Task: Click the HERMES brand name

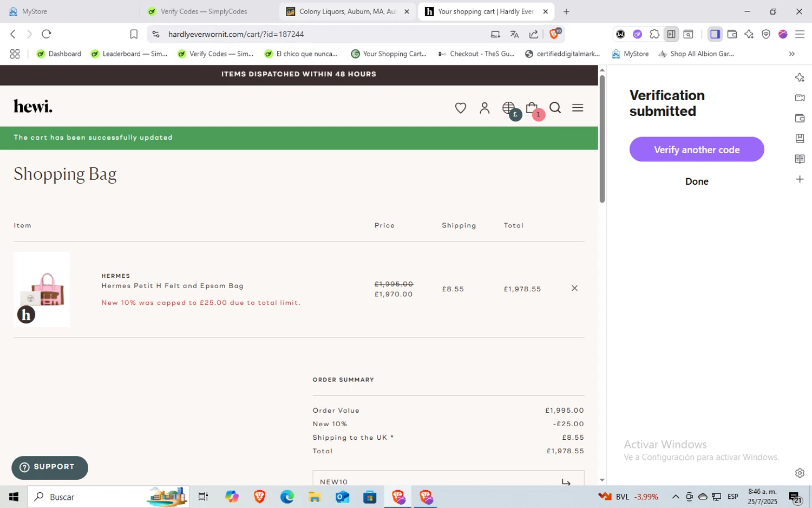Action: point(115,276)
